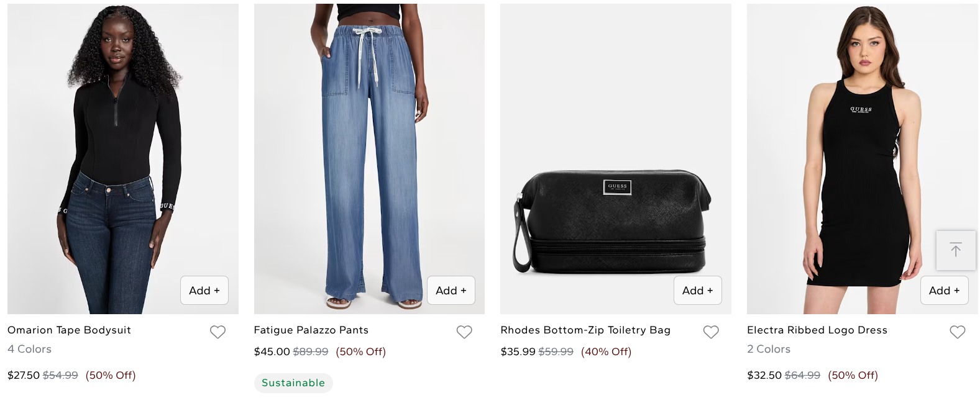The height and width of the screenshot is (398, 980).
Task: Open the Rhodes Bottom-Zip Toiletry Bag listing
Action: pyautogui.click(x=585, y=330)
